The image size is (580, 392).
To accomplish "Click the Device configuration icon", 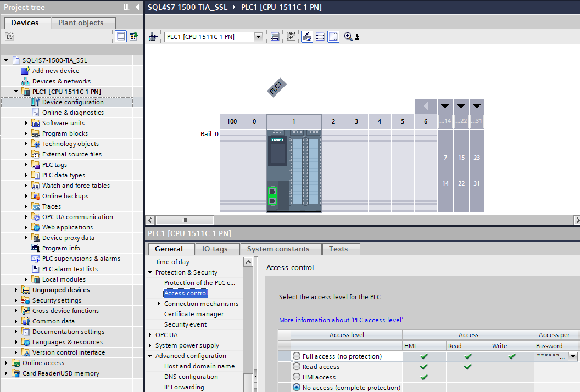I will coord(36,102).
